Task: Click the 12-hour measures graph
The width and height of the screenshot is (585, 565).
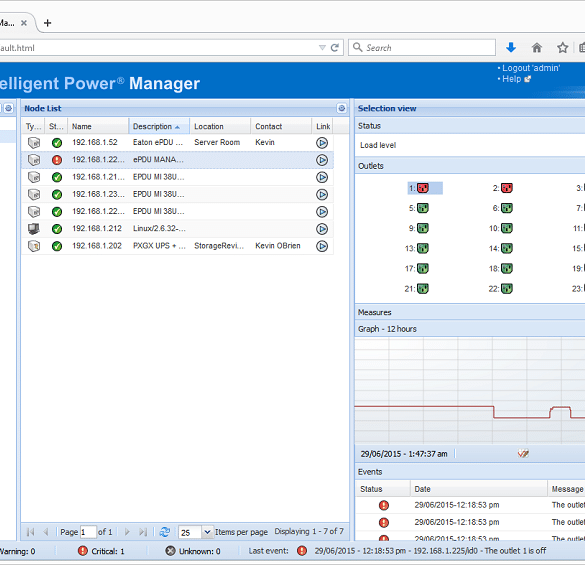Action: pos(470,390)
